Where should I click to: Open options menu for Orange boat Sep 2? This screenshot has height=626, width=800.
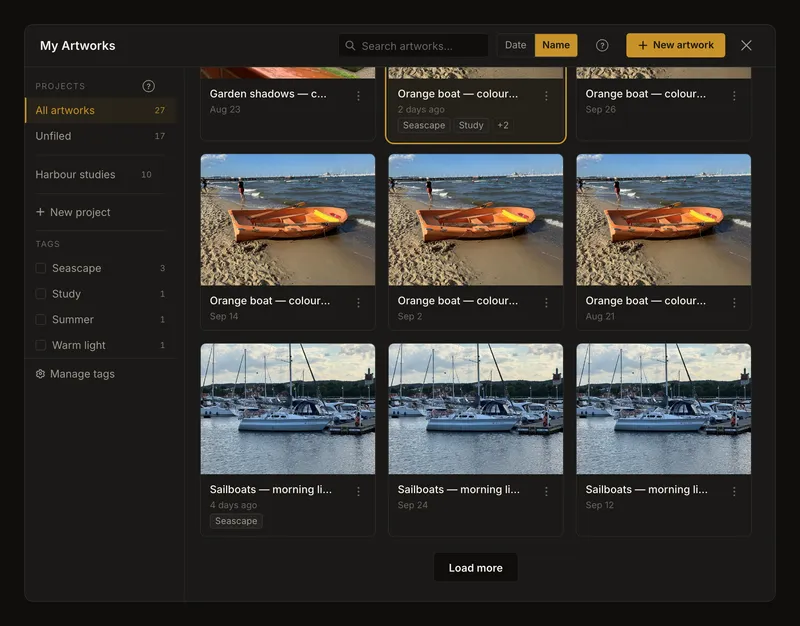tap(546, 303)
